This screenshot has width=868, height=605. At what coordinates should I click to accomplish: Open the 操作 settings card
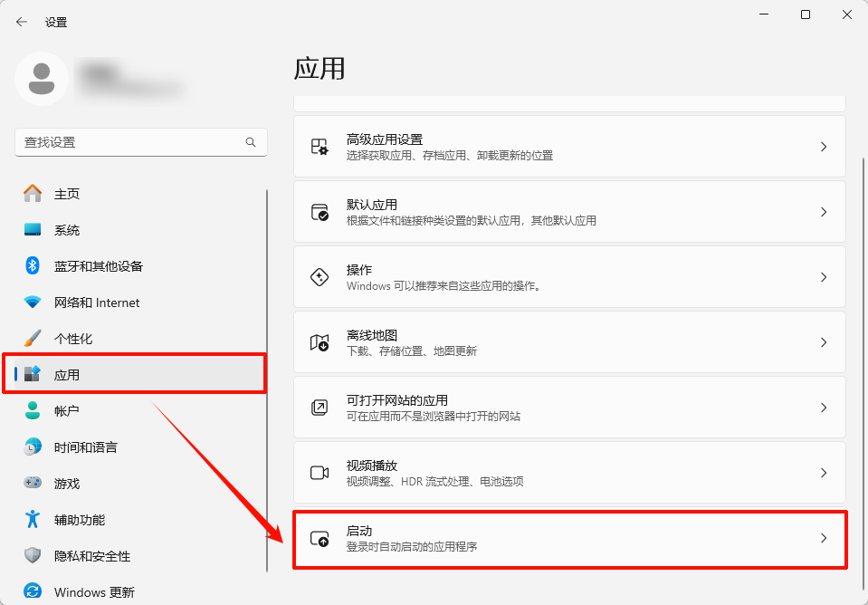tap(569, 277)
